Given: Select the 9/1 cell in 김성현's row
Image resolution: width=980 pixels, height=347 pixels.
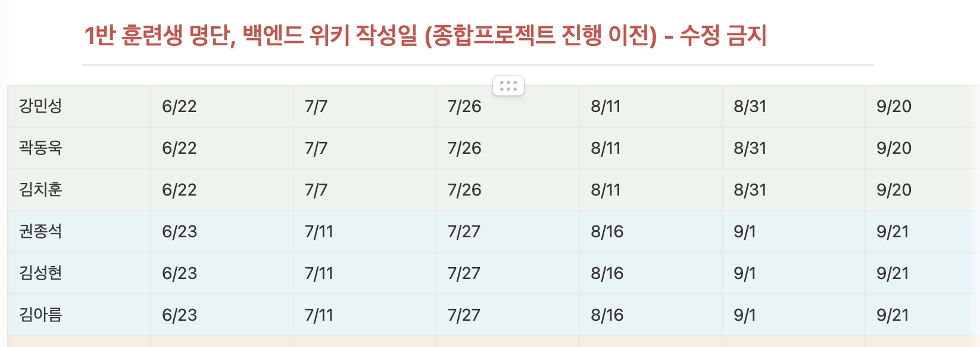Looking at the screenshot, I should (794, 273).
